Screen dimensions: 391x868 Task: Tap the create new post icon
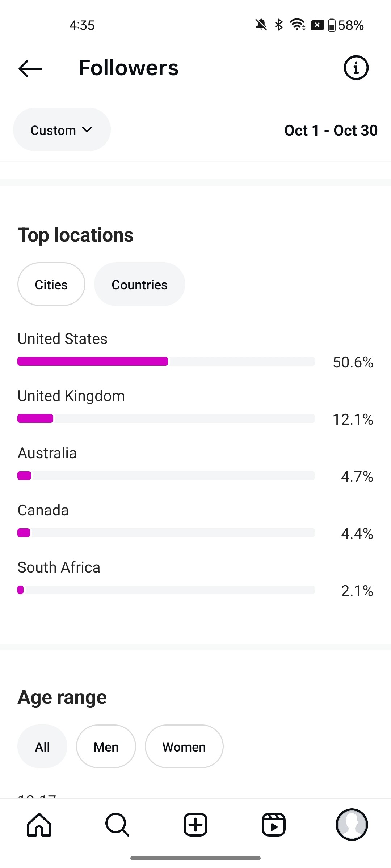(195, 825)
